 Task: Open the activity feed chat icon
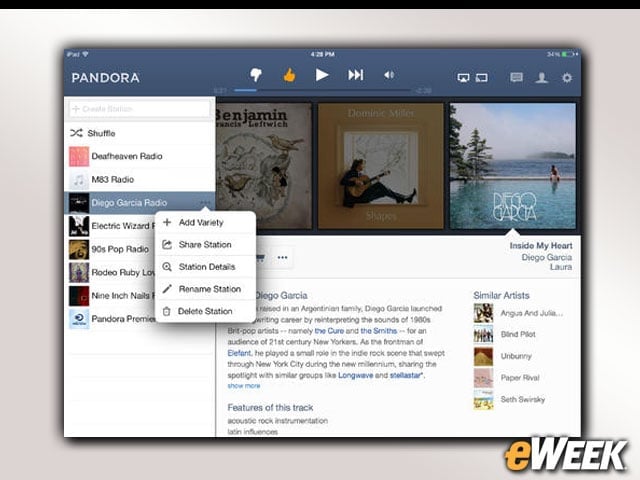pos(516,77)
